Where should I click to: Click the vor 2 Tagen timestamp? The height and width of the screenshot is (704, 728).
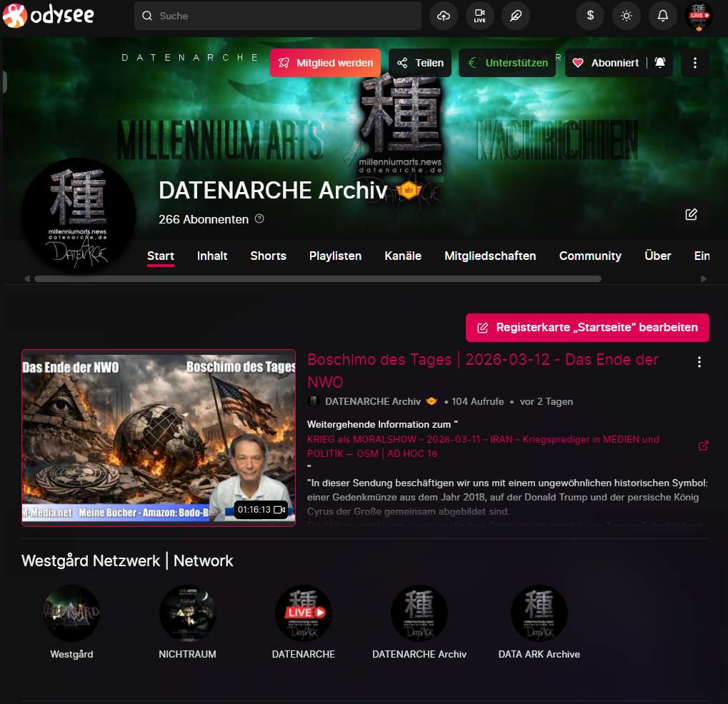point(547,401)
